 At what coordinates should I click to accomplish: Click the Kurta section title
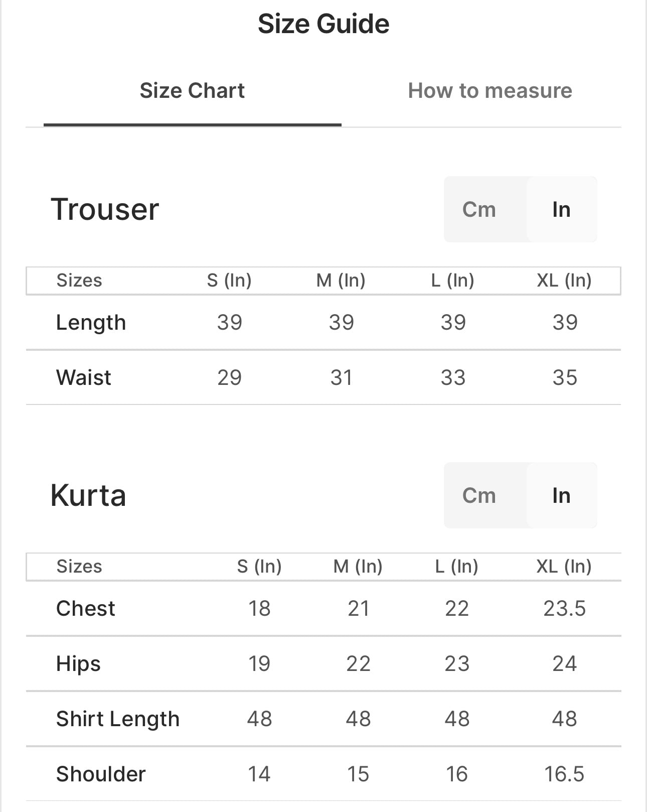(88, 495)
